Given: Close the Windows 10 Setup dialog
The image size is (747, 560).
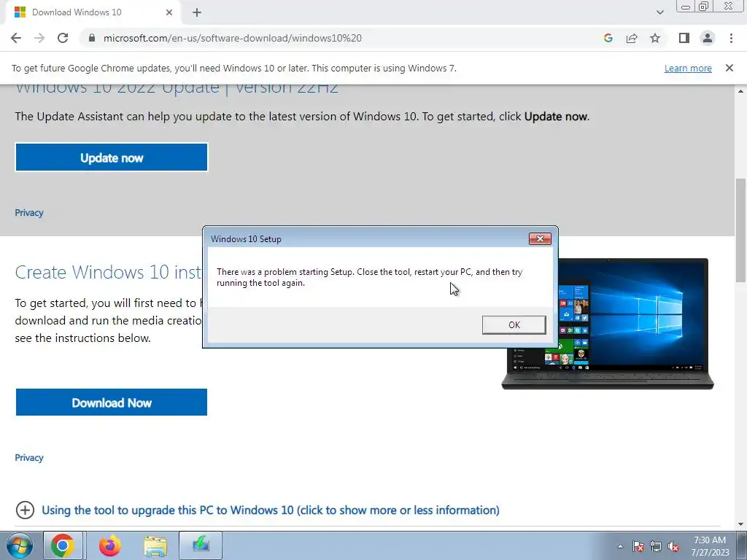Looking at the screenshot, I should [540, 238].
